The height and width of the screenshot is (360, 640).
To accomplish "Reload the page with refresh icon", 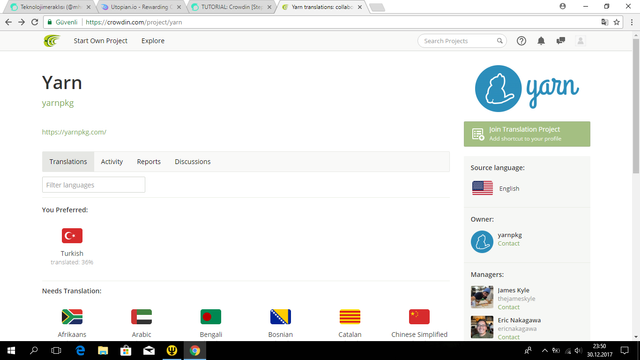I will point(35,22).
